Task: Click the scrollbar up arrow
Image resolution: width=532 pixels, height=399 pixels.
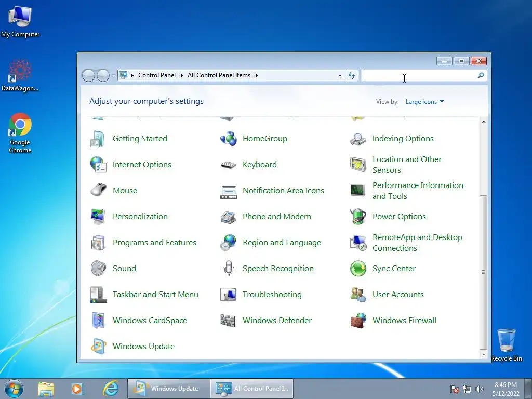Action: click(484, 122)
